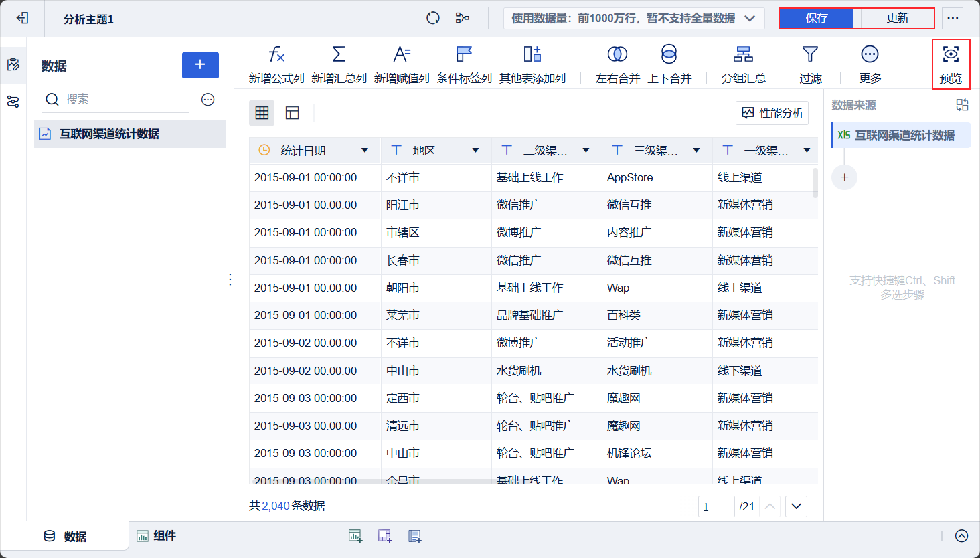Image resolution: width=980 pixels, height=558 pixels.
Task: Switch to 数据 bottom tab
Action: tap(65, 536)
